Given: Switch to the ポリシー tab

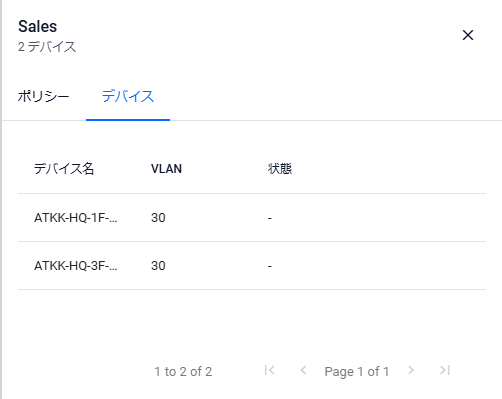Looking at the screenshot, I should [x=43, y=97].
